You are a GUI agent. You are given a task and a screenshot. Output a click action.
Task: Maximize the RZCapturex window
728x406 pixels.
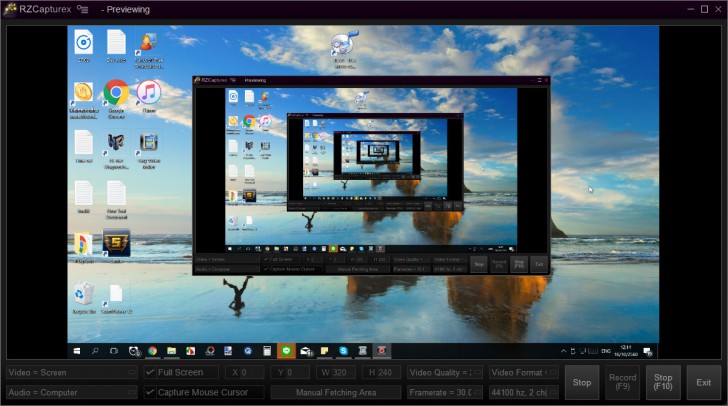(704, 9)
